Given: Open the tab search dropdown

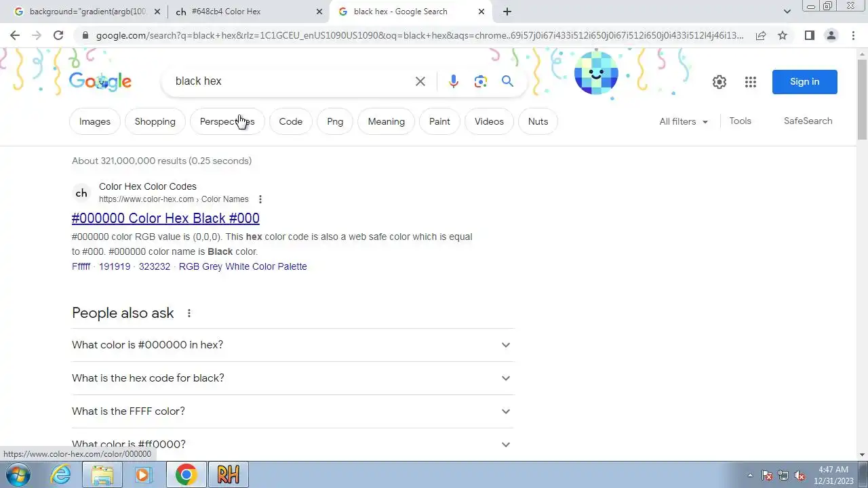Looking at the screenshot, I should tap(787, 12).
